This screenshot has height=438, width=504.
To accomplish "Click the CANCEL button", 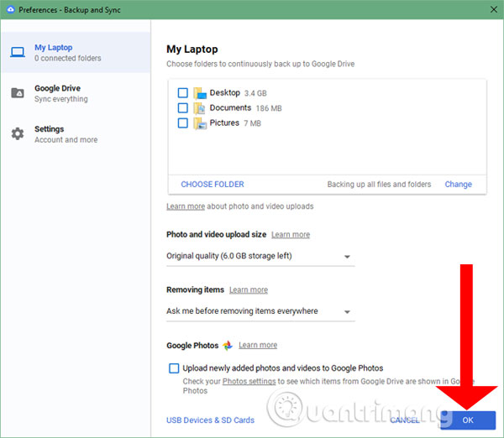I will (405, 420).
